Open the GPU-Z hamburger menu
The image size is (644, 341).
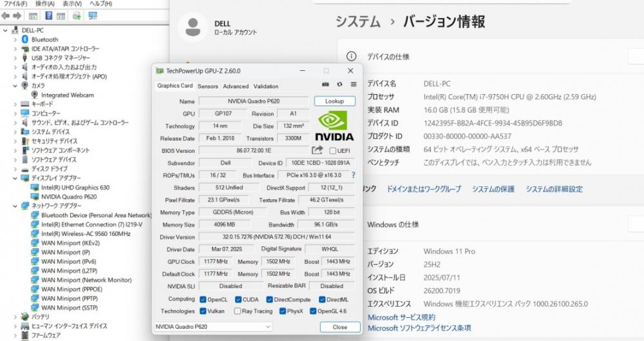pyautogui.click(x=353, y=84)
